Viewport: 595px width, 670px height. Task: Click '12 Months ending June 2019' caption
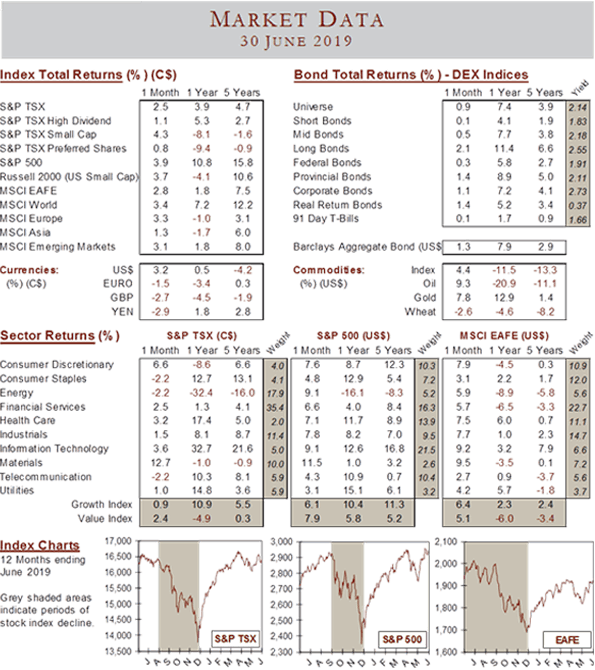43,566
